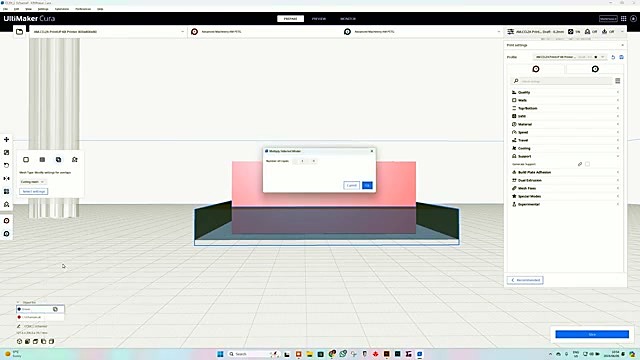
Task: Open setting visibility hamburger menu
Action: click(618, 81)
